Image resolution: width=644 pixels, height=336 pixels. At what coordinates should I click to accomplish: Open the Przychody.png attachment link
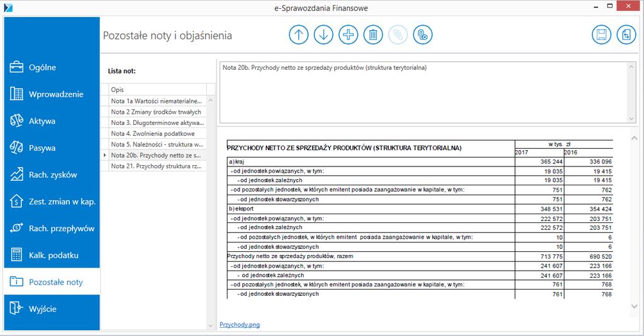tap(240, 325)
